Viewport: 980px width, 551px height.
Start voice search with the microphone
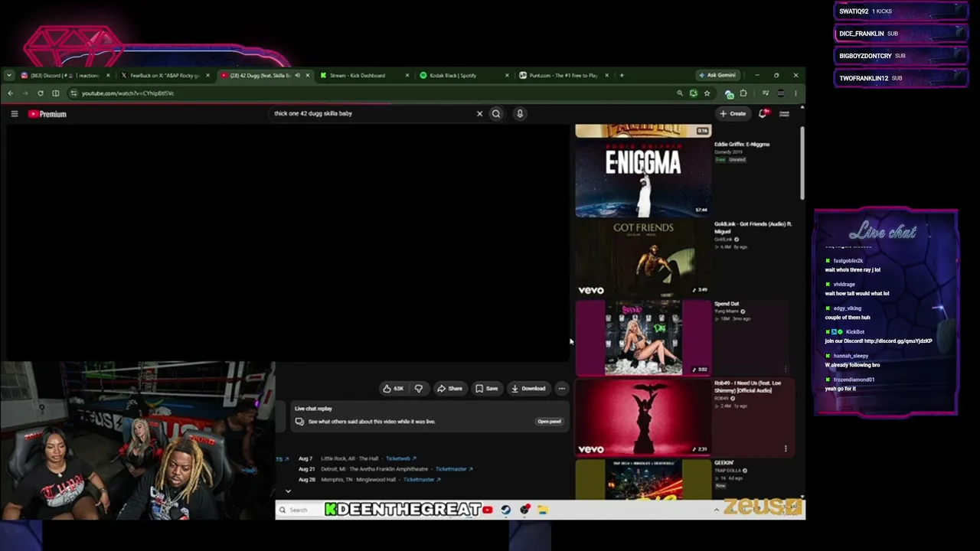coord(520,114)
